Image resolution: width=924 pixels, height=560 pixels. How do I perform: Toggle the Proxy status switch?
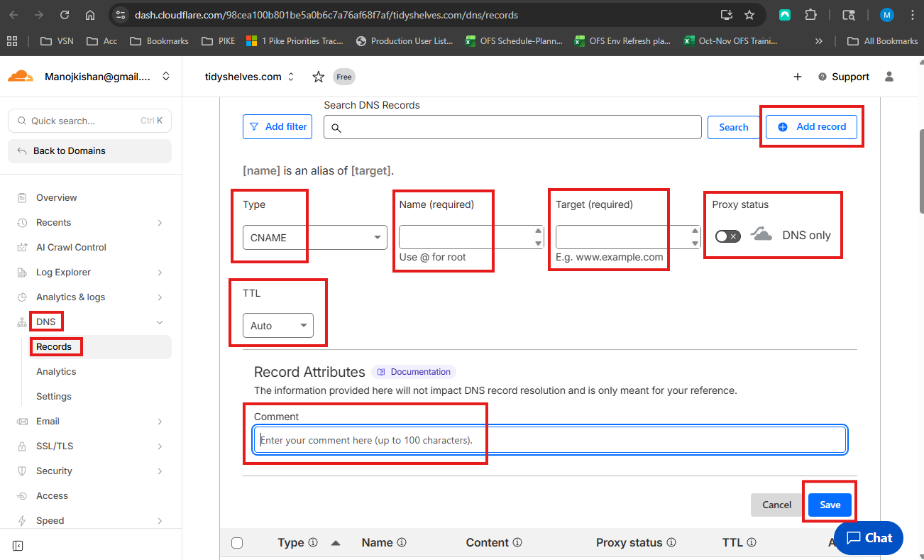click(727, 236)
